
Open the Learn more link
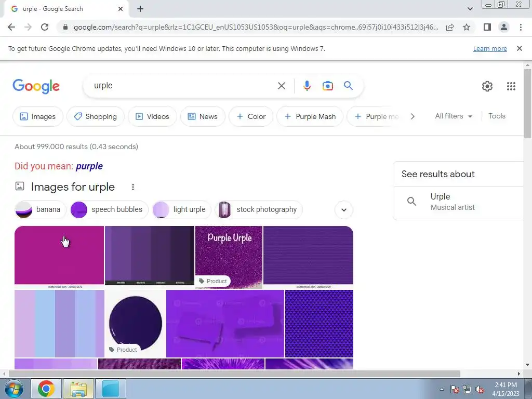490,49
